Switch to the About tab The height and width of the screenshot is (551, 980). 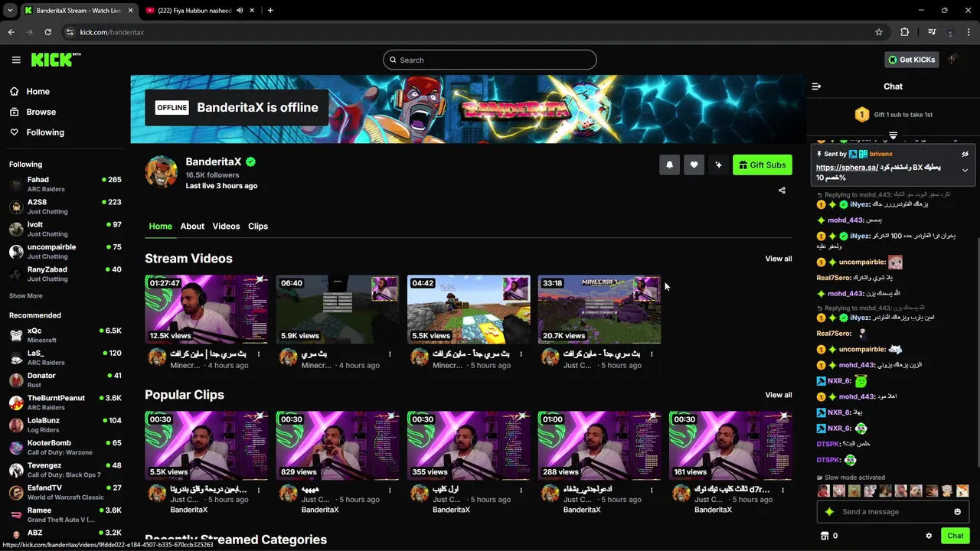tap(192, 226)
